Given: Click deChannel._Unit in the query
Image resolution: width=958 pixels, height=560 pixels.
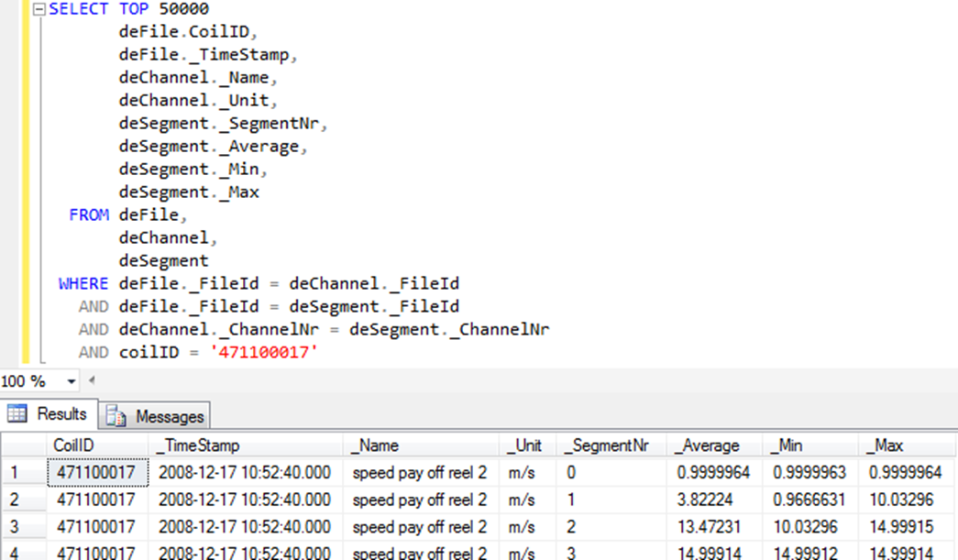Looking at the screenshot, I should 193,101.
